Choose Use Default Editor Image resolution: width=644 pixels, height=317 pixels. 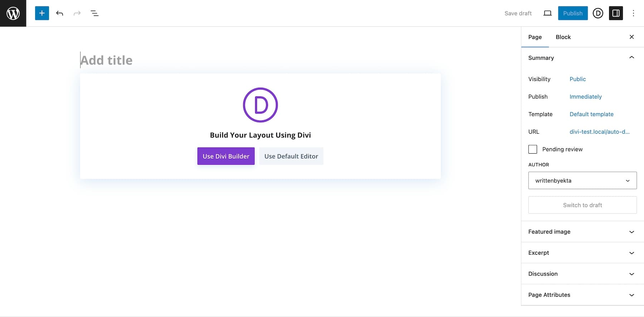click(x=291, y=156)
